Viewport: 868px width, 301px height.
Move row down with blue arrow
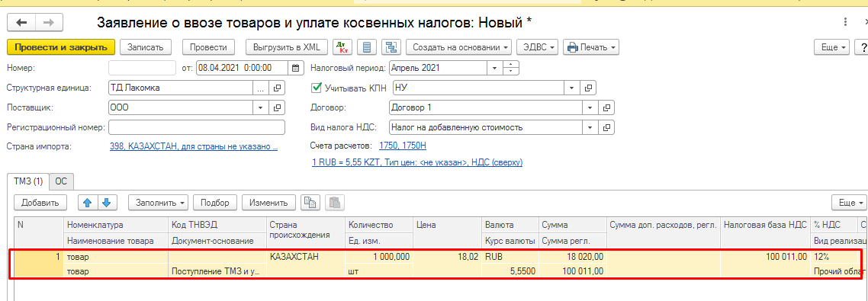pos(108,203)
